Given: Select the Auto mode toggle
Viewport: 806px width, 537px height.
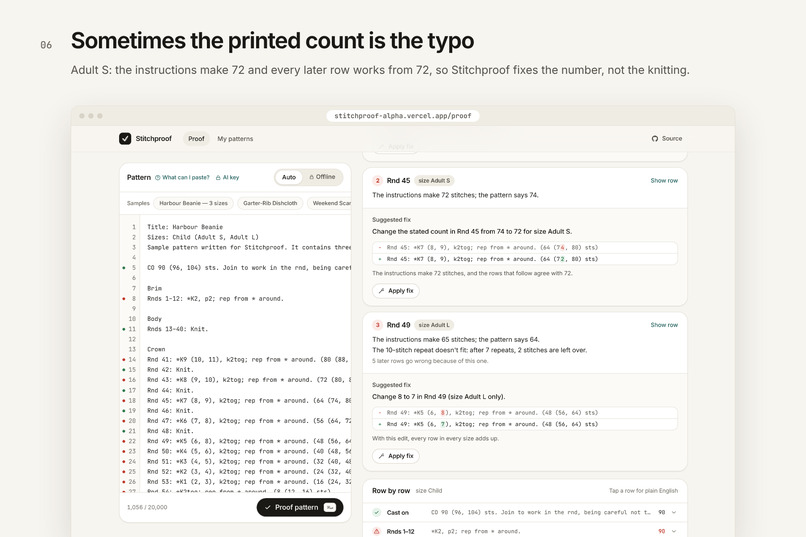Looking at the screenshot, I should click(x=289, y=177).
